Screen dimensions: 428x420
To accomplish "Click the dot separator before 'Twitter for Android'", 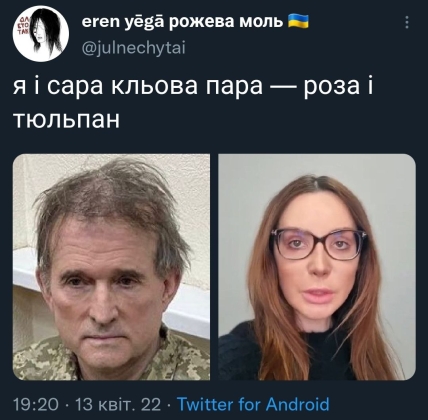I will click(x=169, y=405).
